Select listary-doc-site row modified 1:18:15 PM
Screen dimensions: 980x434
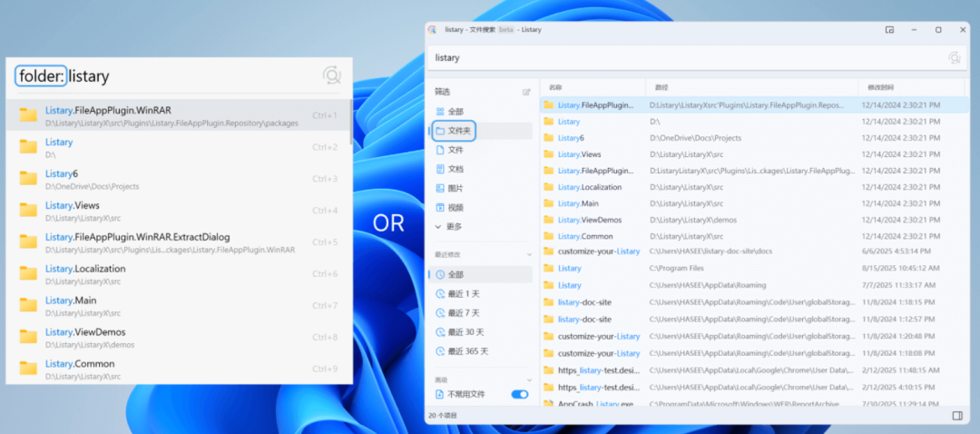pyautogui.click(x=754, y=302)
